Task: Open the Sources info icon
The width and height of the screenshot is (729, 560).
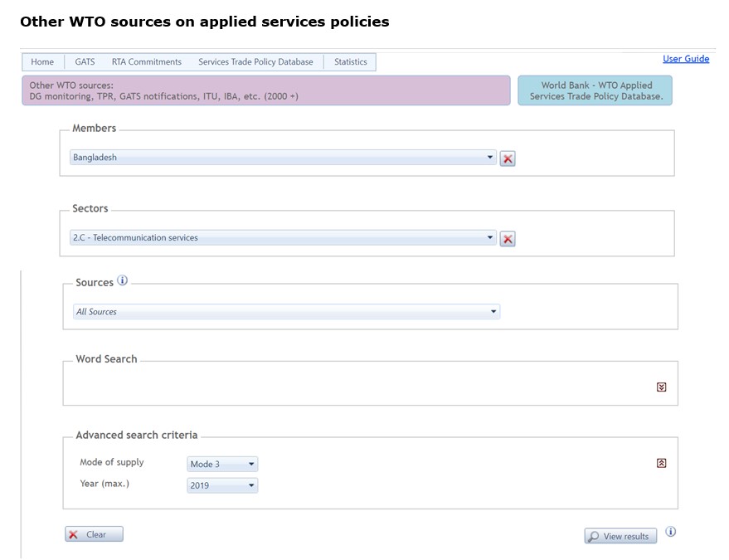Action: click(122, 280)
